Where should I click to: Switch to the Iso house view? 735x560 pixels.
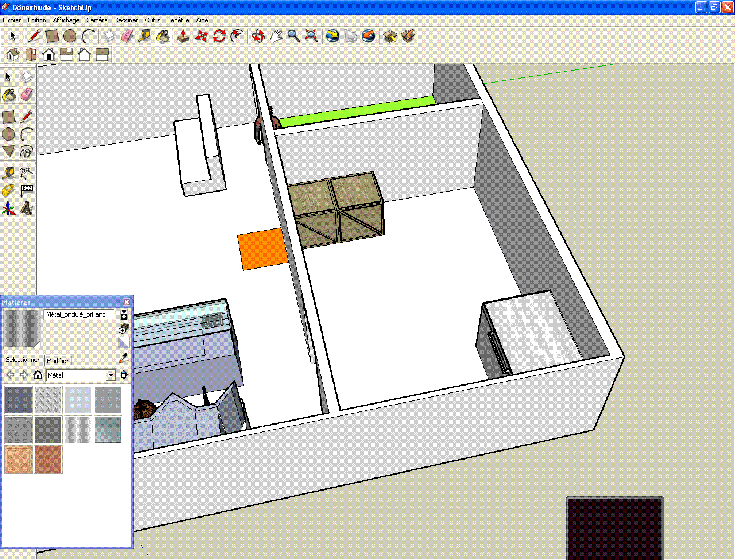click(x=13, y=55)
